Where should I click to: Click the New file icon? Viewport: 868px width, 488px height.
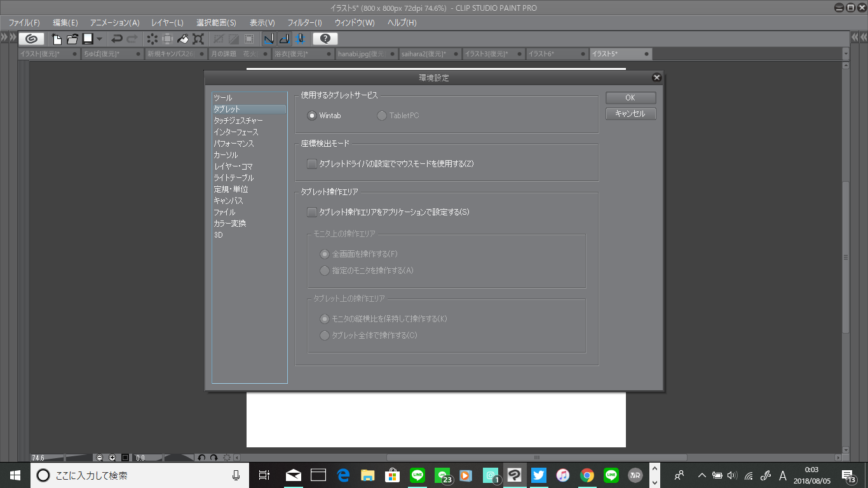point(57,39)
